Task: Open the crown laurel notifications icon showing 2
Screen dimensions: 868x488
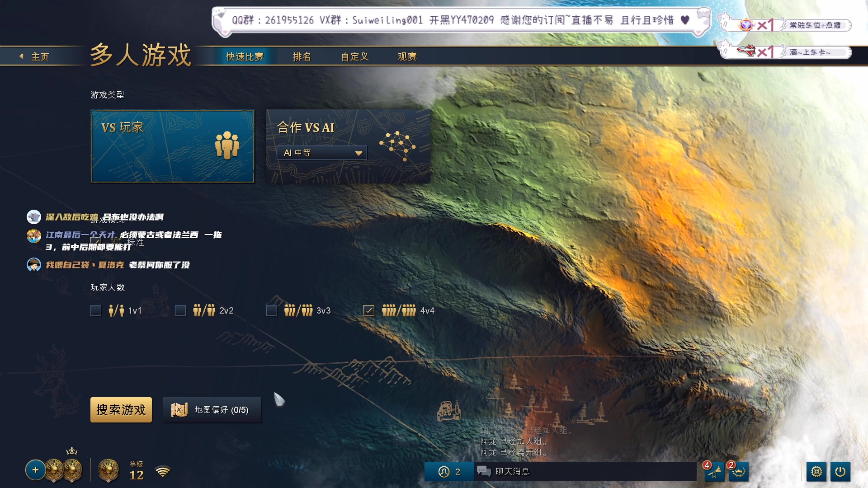Action: tap(738, 472)
